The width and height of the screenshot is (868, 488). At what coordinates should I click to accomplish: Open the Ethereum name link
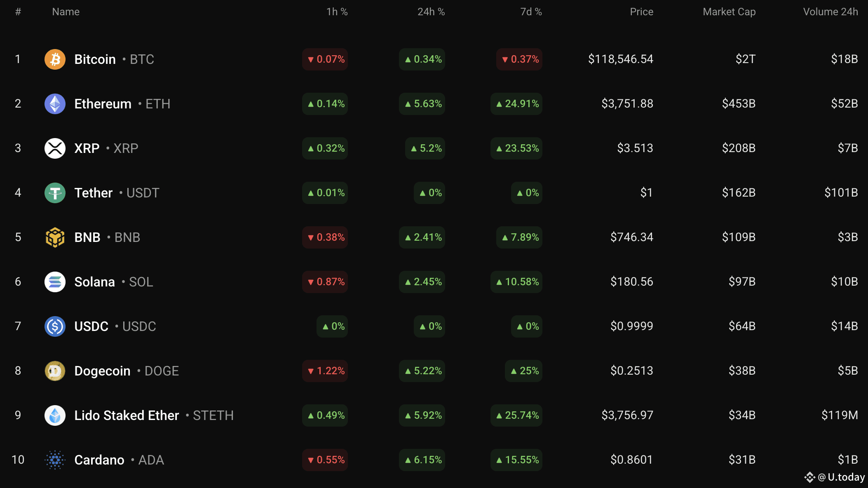point(103,104)
